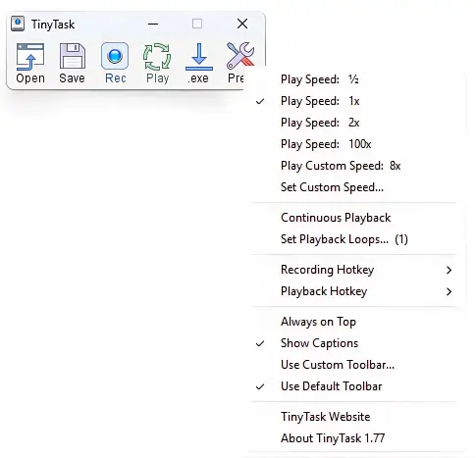Close the TinyTask window
This screenshot has width=476, height=458.
point(242,24)
